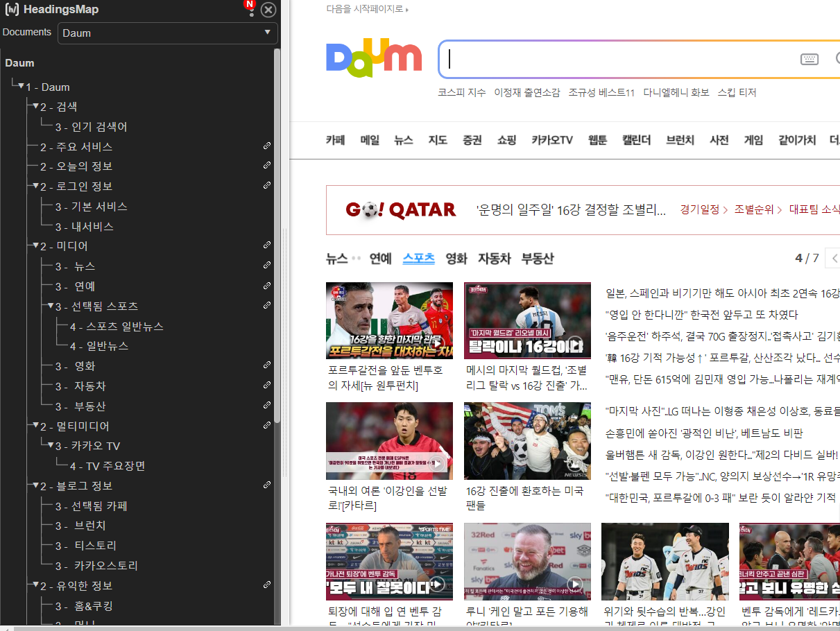This screenshot has width=840, height=631.
Task: Open the 쇼핑 menu item
Action: pos(506,140)
